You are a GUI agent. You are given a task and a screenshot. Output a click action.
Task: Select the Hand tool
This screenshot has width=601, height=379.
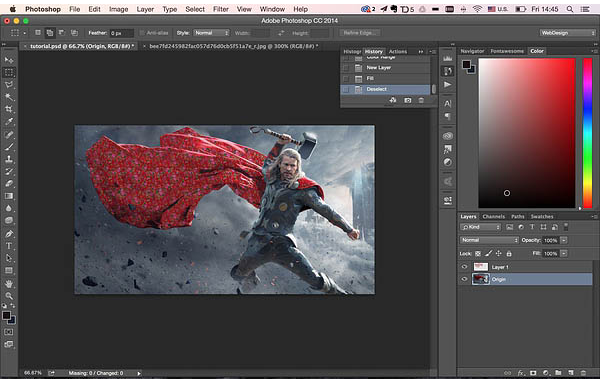(9, 284)
